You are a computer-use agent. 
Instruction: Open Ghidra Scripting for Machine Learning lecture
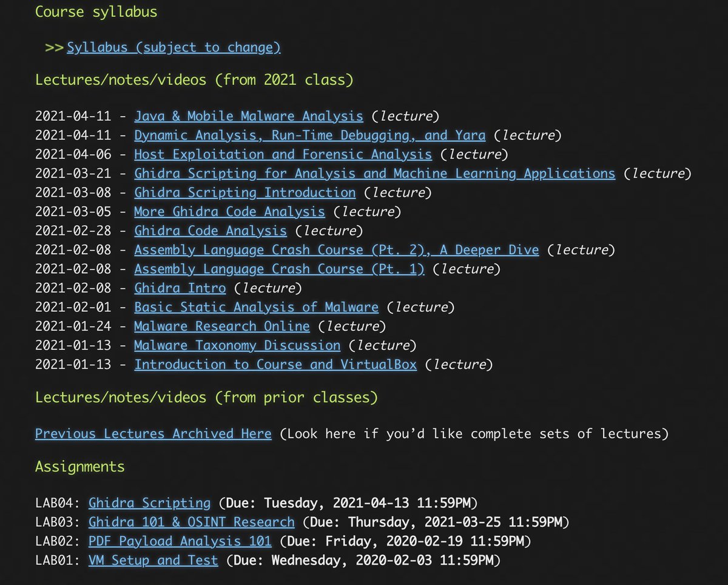click(x=375, y=173)
